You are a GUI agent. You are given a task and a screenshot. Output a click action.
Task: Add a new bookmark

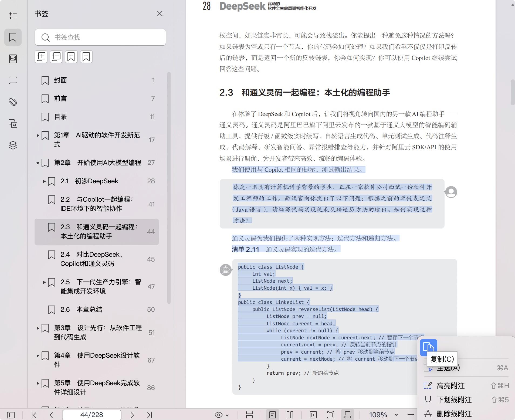[x=71, y=57]
